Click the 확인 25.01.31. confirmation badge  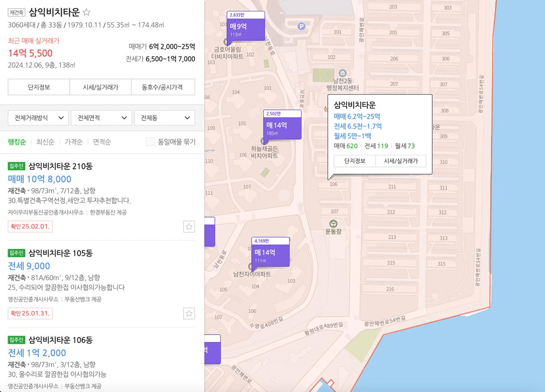30,314
